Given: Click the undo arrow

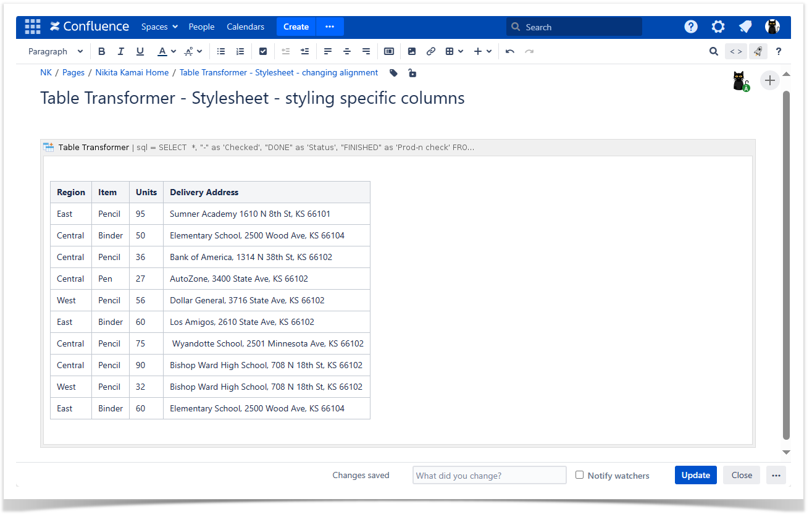Looking at the screenshot, I should click(510, 51).
